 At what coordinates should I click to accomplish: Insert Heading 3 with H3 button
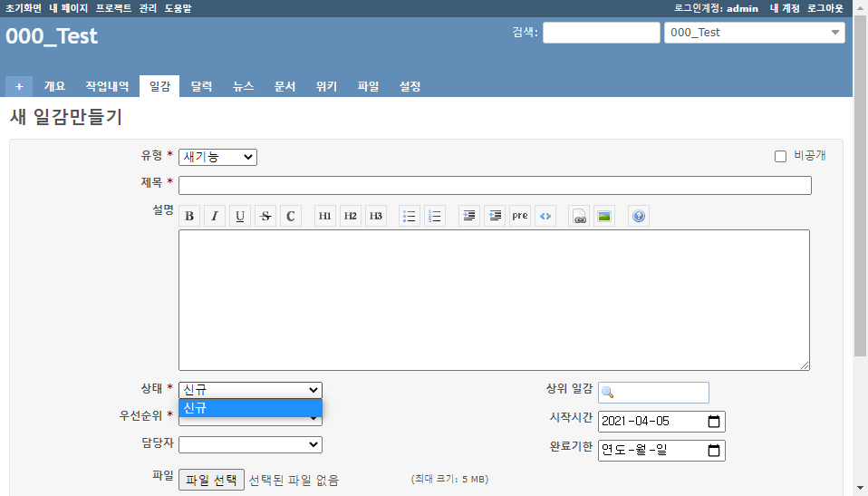pyautogui.click(x=376, y=216)
